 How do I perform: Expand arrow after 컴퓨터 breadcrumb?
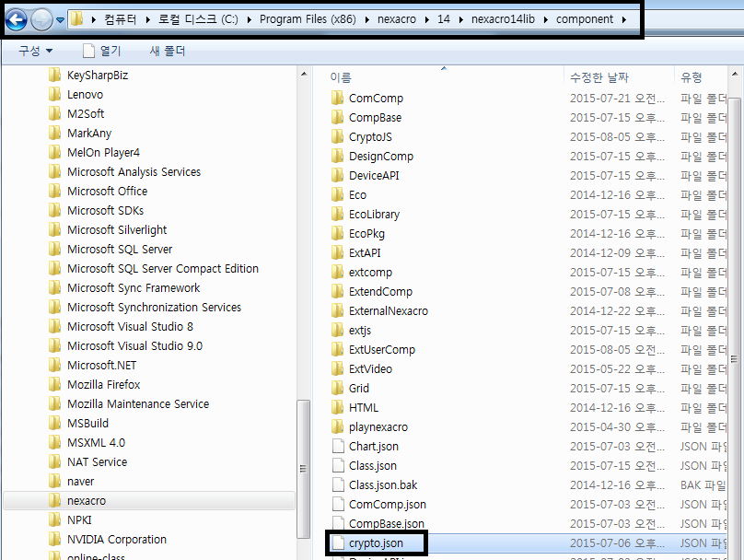click(x=147, y=19)
